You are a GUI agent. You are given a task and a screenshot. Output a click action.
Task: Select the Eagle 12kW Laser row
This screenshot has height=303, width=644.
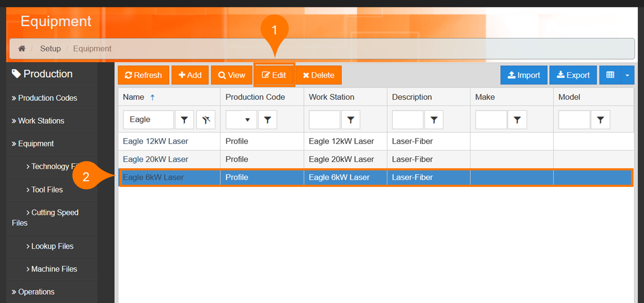coord(156,141)
